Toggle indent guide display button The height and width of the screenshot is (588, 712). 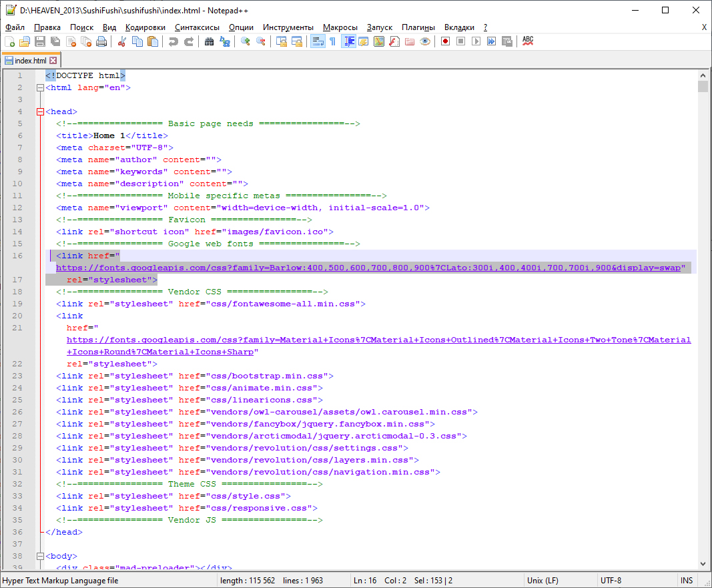tap(348, 41)
